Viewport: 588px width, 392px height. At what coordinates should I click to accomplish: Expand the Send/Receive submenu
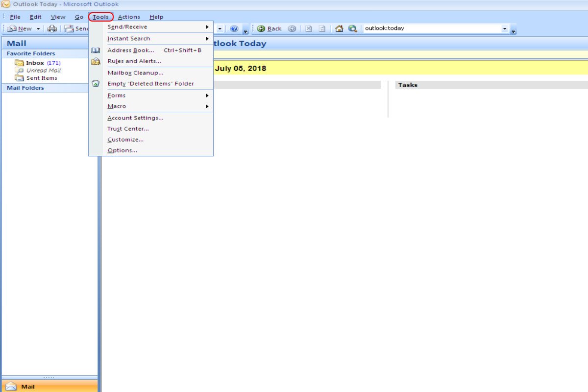pos(151,27)
